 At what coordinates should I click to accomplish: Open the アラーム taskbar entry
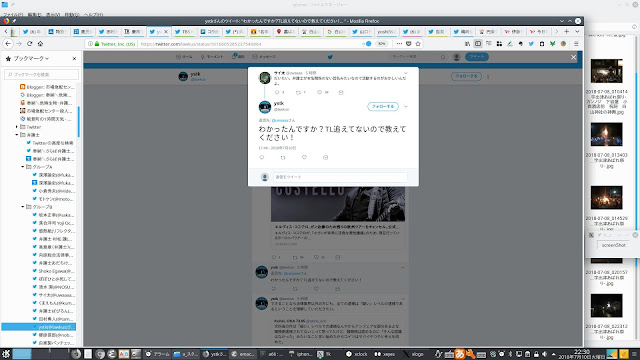[x=157, y=354]
